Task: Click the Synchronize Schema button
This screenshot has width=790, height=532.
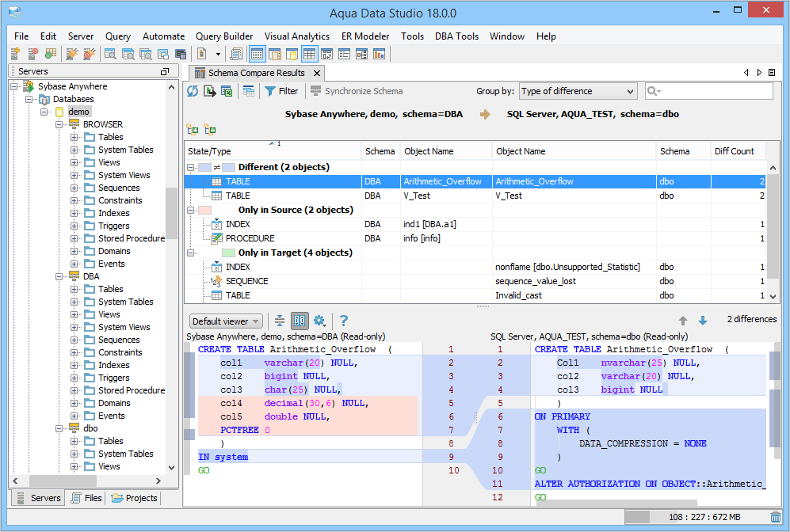Action: 357,91
